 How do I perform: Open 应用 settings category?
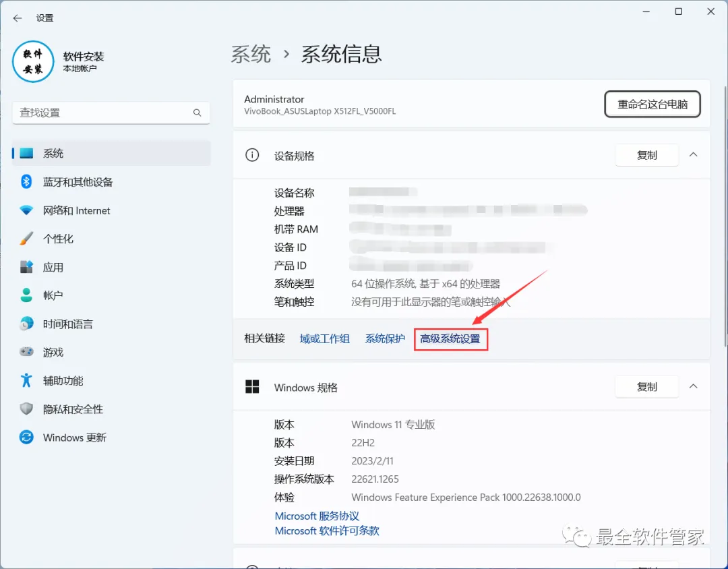click(111, 267)
